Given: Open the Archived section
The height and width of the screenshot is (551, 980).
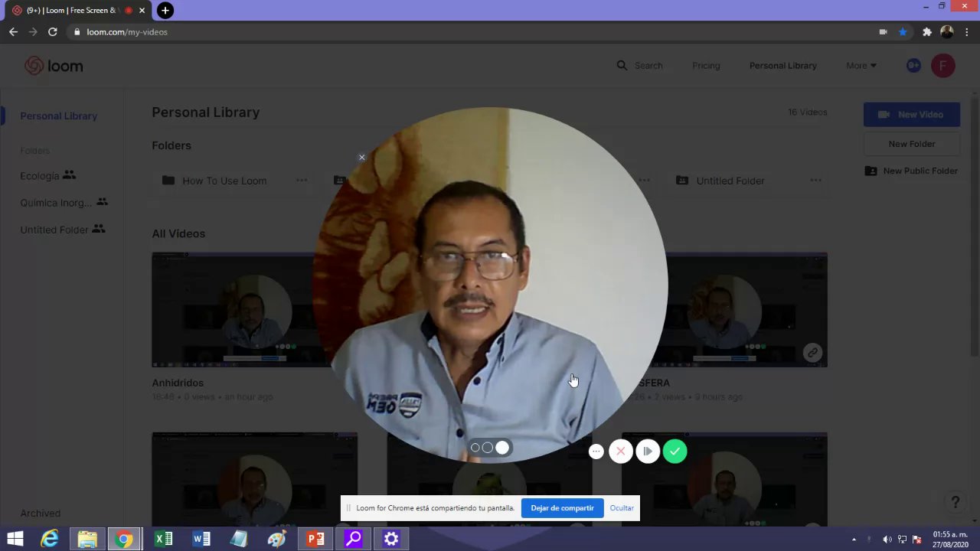Looking at the screenshot, I should (41, 514).
